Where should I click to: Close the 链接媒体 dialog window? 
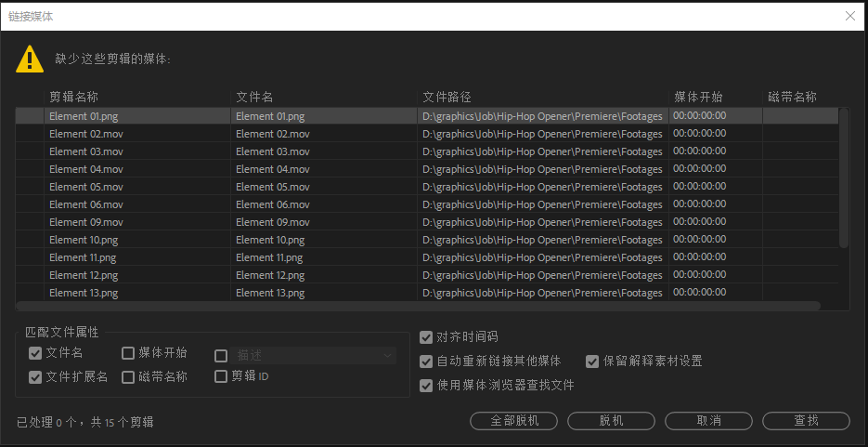849,16
